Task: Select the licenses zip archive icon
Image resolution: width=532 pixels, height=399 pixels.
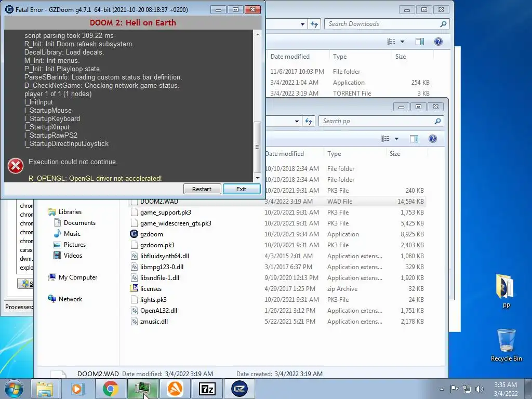Action: tap(134, 288)
